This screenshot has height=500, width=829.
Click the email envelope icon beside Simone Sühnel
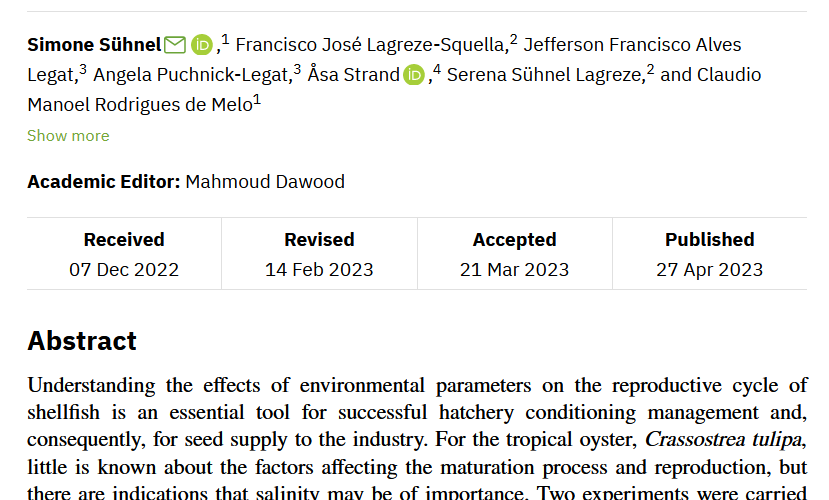(x=175, y=45)
